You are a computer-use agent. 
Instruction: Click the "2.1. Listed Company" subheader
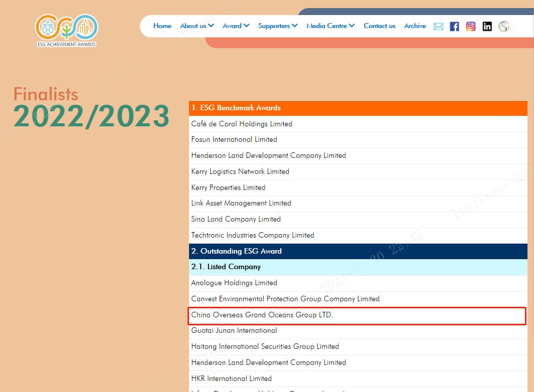point(358,267)
